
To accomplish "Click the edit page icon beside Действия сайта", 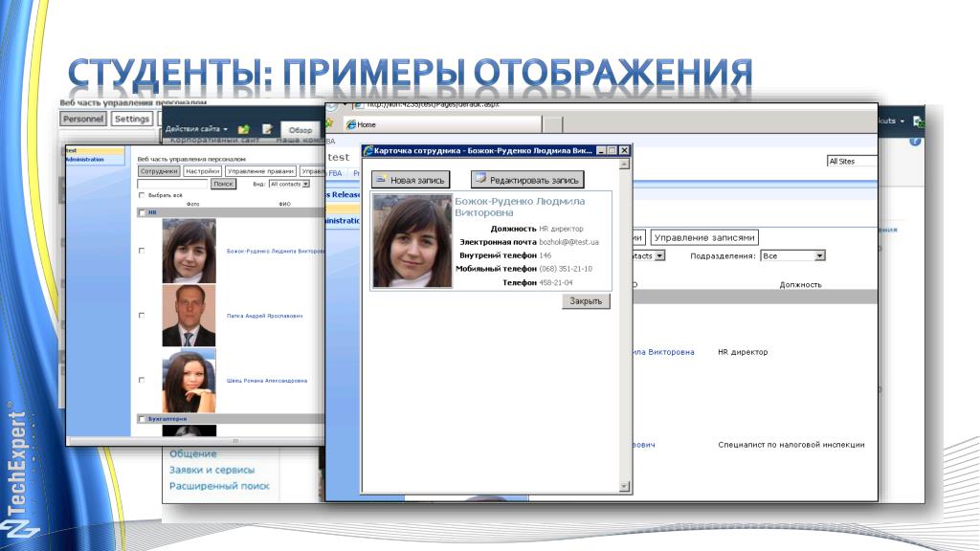I will [x=268, y=129].
